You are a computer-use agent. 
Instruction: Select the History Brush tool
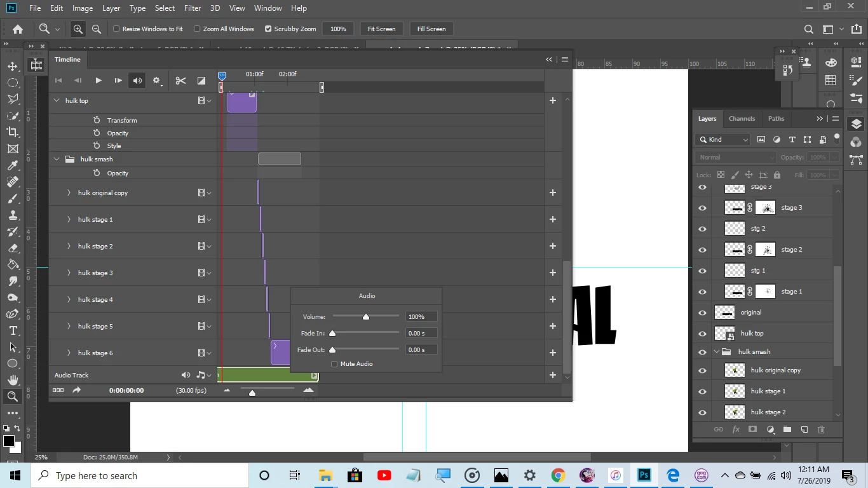(12, 231)
